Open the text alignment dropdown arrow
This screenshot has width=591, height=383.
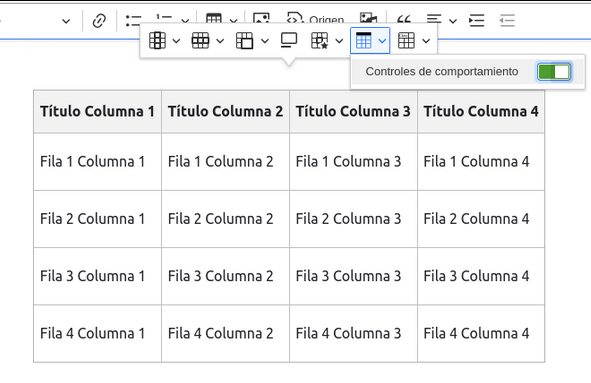point(453,21)
